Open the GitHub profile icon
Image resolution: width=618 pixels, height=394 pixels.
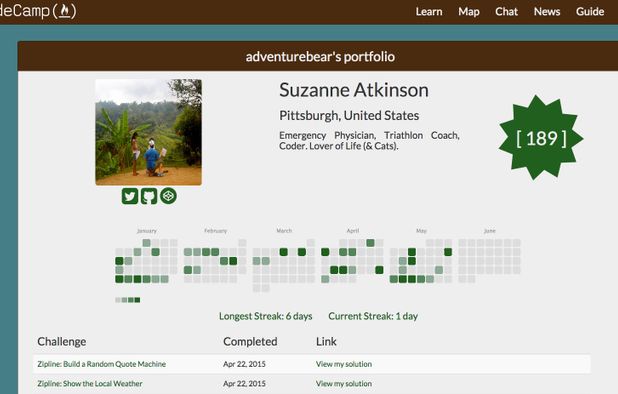[x=149, y=196]
